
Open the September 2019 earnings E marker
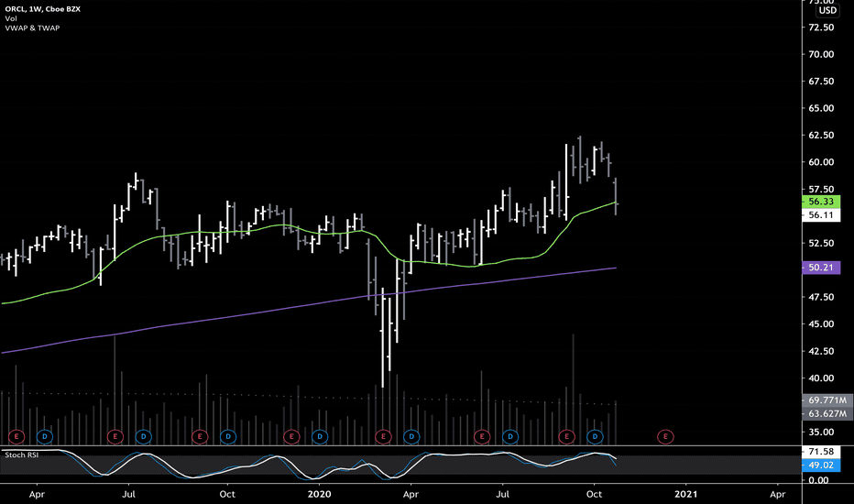(200, 436)
